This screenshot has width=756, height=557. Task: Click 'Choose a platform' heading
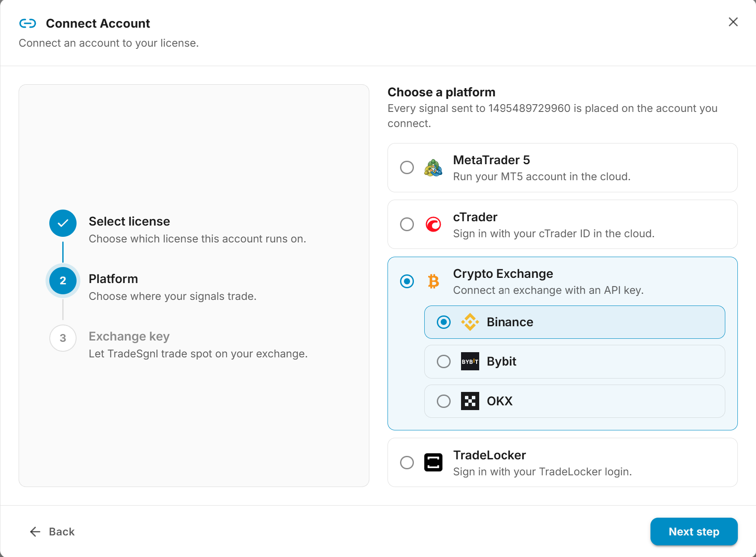point(441,92)
